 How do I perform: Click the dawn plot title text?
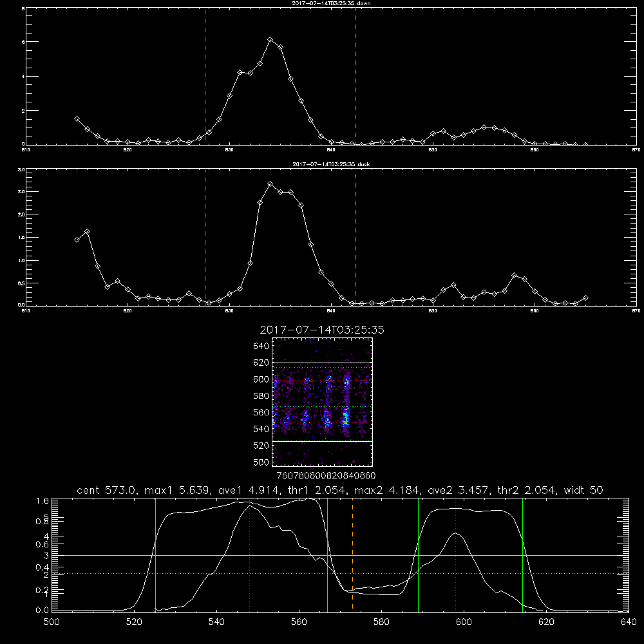331,3
